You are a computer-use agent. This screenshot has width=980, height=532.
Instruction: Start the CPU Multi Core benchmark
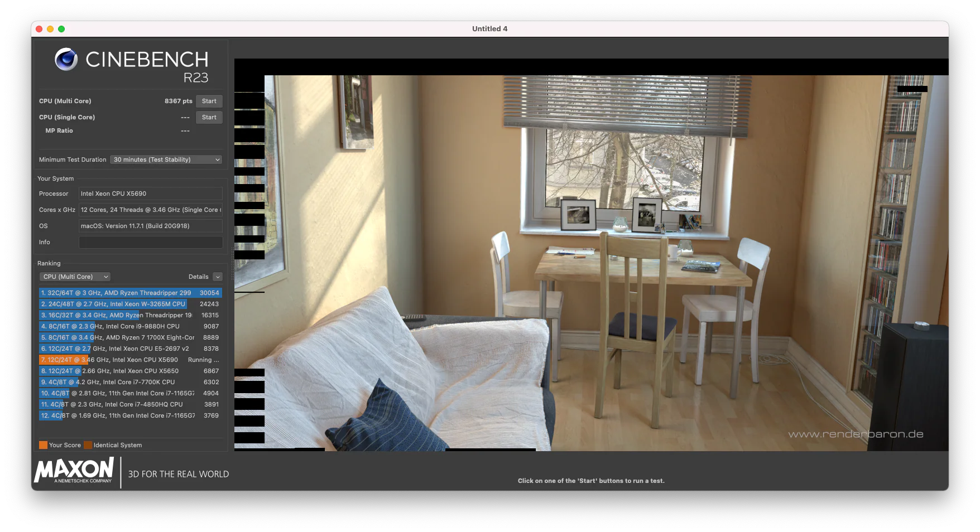[209, 101]
